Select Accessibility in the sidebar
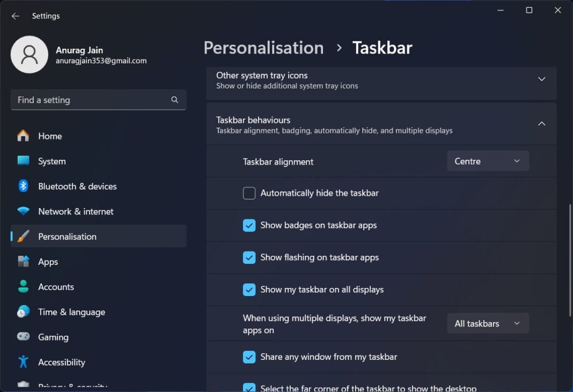Viewport: 573px width, 392px height. (x=24, y=362)
